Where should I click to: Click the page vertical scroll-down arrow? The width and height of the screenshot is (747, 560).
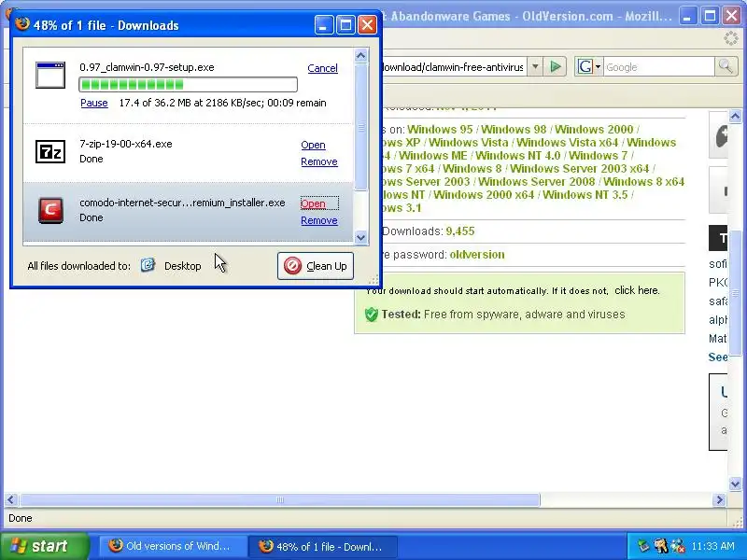(x=735, y=484)
